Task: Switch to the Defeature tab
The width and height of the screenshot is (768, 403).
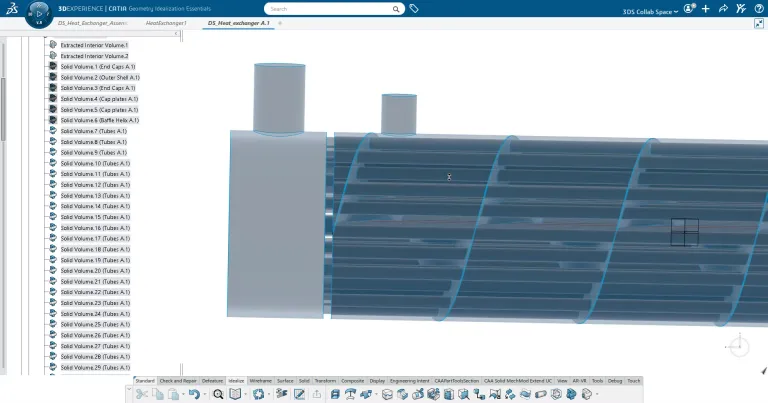Action: click(x=212, y=380)
